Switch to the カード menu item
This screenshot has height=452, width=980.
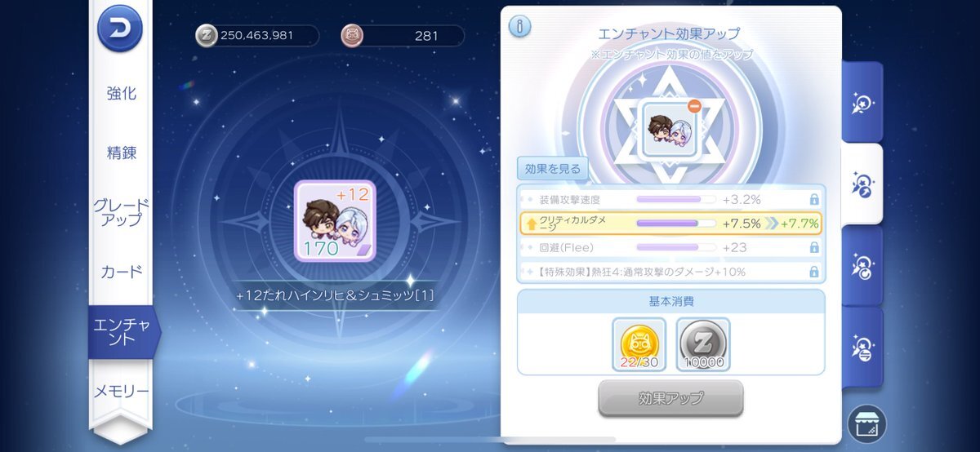(121, 272)
